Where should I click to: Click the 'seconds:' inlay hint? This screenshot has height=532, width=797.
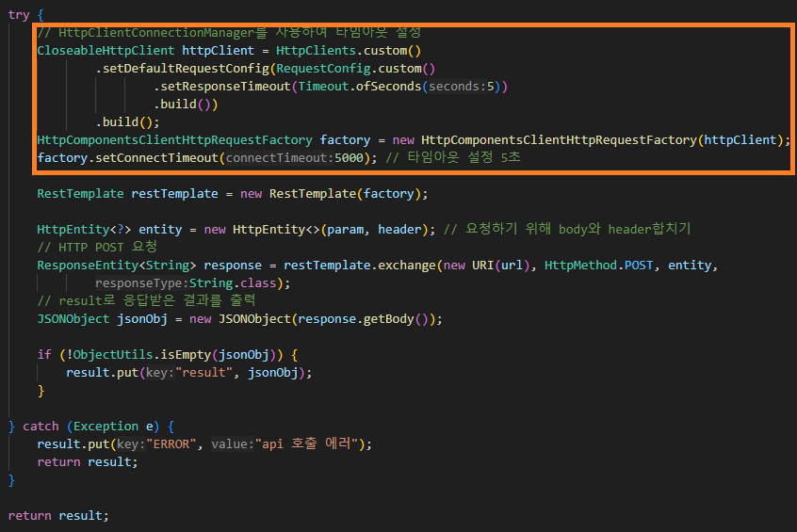[458, 87]
